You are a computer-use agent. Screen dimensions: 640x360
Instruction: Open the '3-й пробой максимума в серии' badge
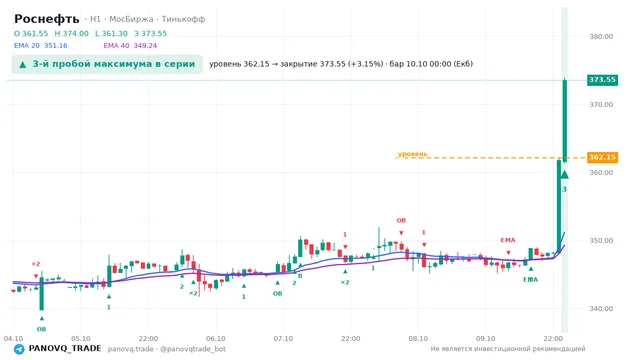pyautogui.click(x=107, y=64)
